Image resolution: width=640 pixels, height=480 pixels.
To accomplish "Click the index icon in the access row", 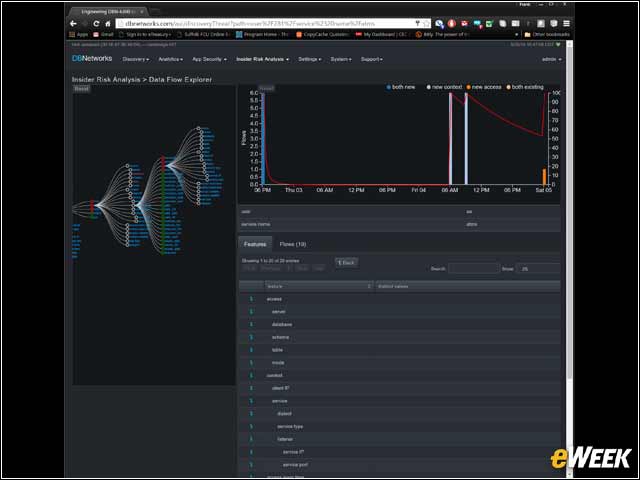I will pyautogui.click(x=251, y=299).
